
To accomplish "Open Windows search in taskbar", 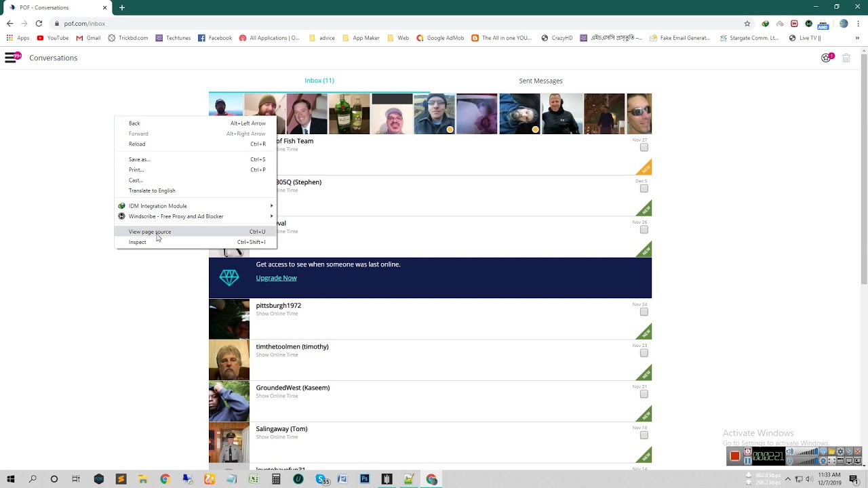I will (x=33, y=479).
